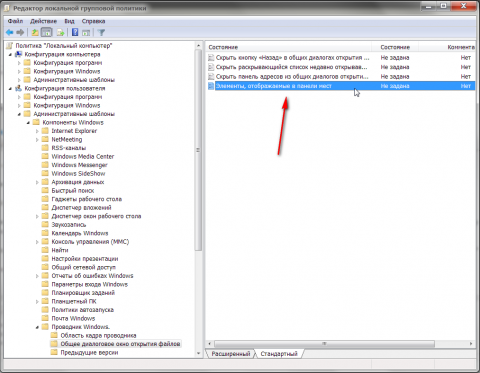The height and width of the screenshot is (373, 480).
Task: Click policy icon of 'Скрыть панель адресов' row
Action: [211, 76]
